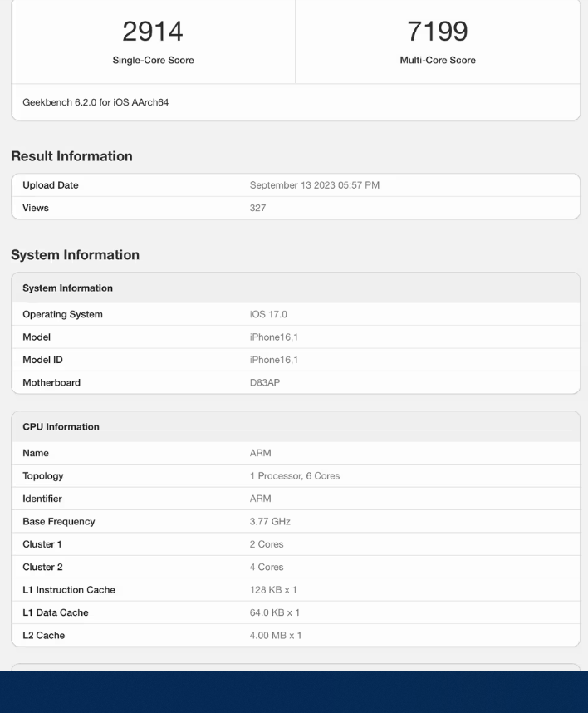Select the upload date September 13 2023 value
588x713 pixels.
click(x=314, y=185)
